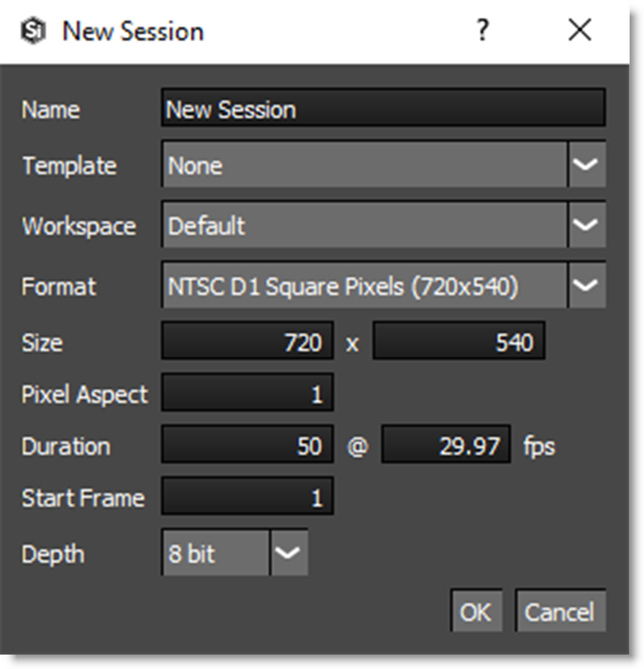Click the NTSC D1 Square Pixels format box
The height and width of the screenshot is (669, 644).
[x=365, y=286]
